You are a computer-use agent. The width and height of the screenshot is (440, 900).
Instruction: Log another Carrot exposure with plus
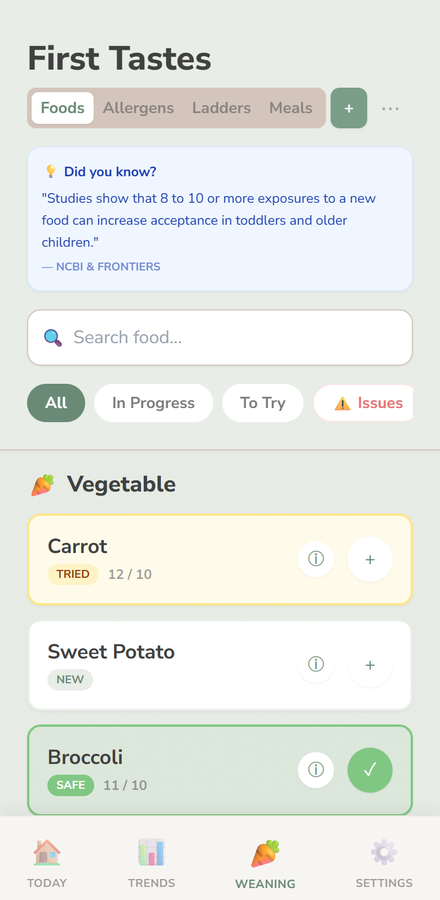coord(370,559)
